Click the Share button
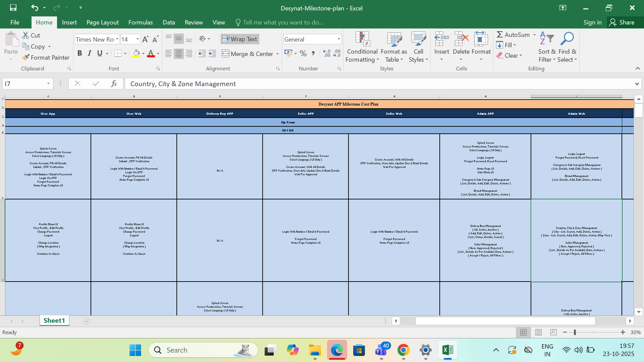644x362 pixels. tap(622, 22)
